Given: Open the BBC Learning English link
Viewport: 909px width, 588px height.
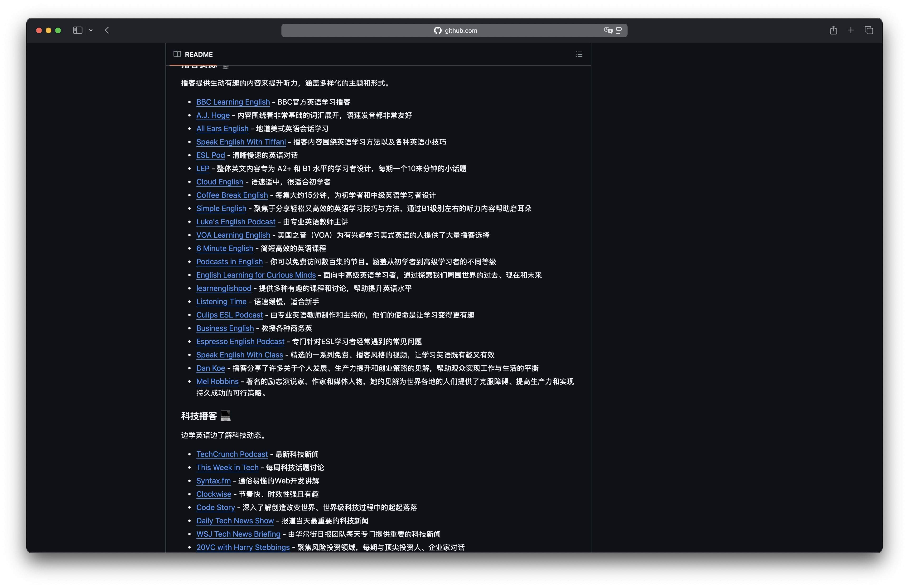Looking at the screenshot, I should tap(233, 102).
